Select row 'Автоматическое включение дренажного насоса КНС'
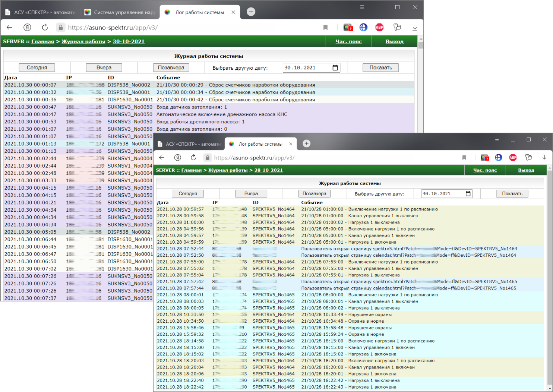Image resolution: width=553 pixels, height=392 pixels. pyautogui.click(x=209, y=114)
